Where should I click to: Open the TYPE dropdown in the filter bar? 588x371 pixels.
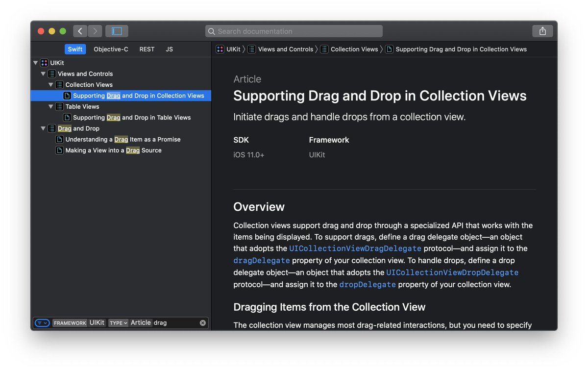click(118, 322)
